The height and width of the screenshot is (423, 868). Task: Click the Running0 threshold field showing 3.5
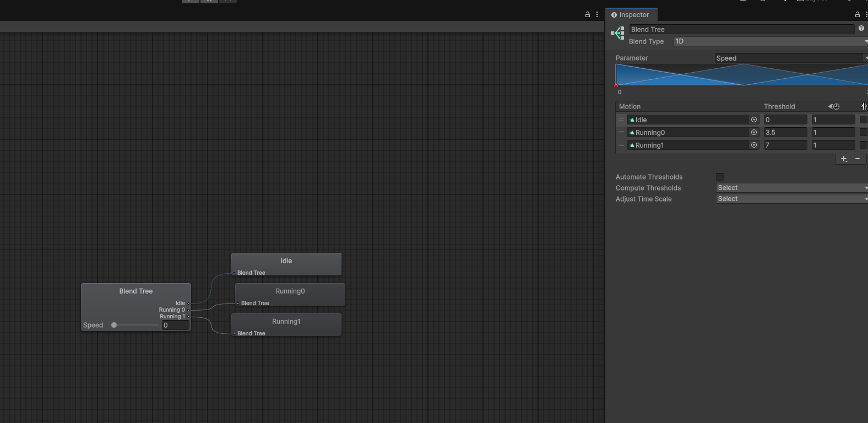click(785, 132)
